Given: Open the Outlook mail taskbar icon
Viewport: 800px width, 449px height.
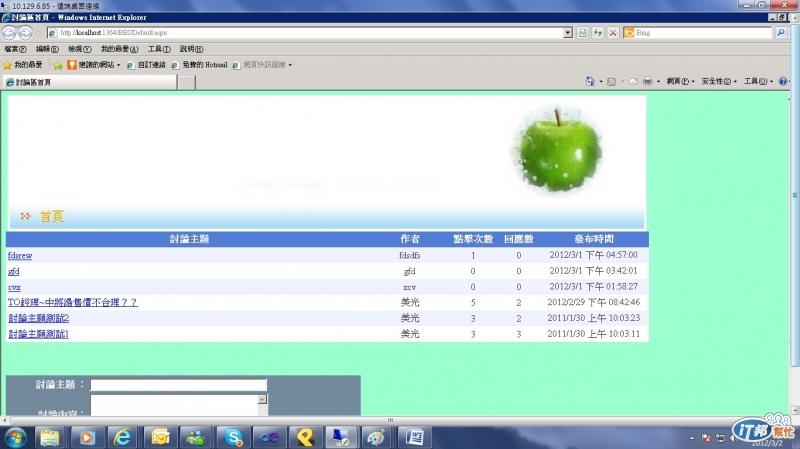Looking at the screenshot, I should 160,437.
